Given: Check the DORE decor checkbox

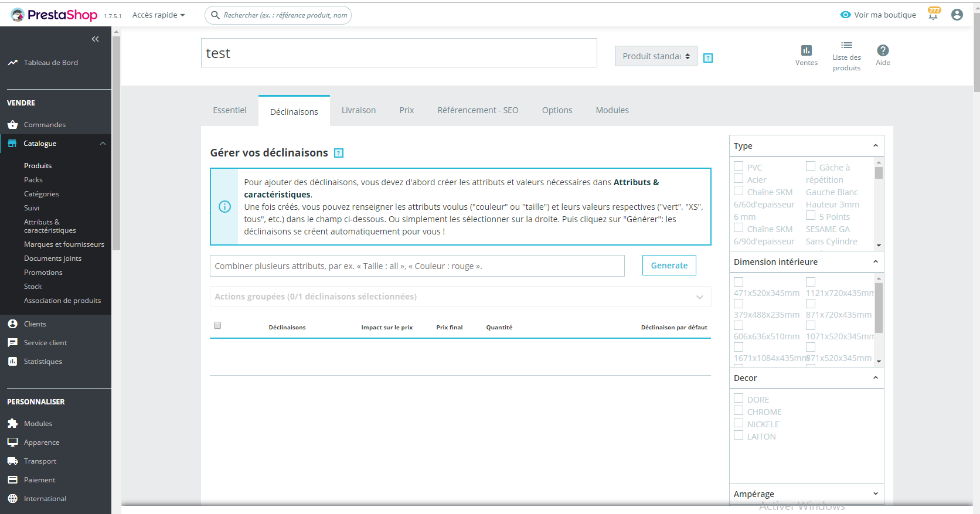Looking at the screenshot, I should 739,398.
